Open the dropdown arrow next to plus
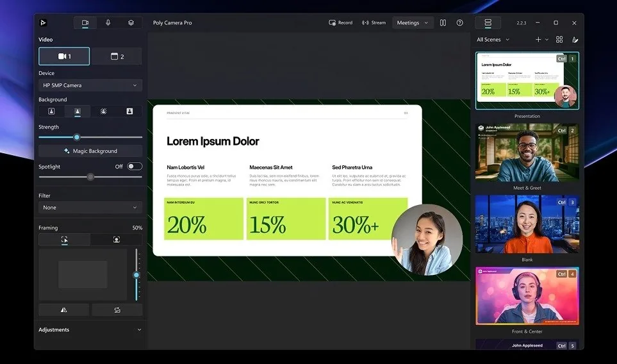This screenshot has height=364, width=617. coord(547,39)
